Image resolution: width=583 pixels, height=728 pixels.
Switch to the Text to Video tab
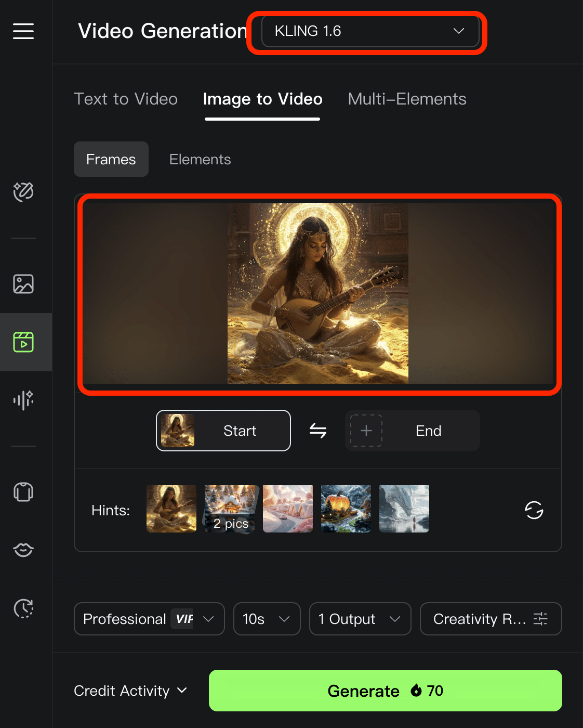(x=126, y=99)
